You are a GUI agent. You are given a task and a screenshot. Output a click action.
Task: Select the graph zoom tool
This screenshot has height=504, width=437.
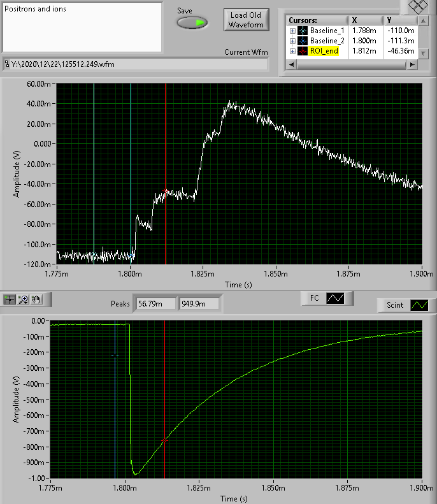24,299
